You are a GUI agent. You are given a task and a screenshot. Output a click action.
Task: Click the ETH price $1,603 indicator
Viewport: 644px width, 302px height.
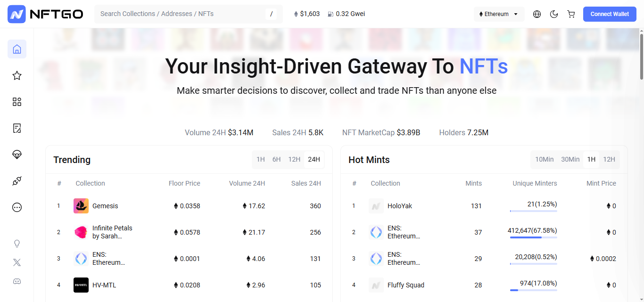point(307,14)
